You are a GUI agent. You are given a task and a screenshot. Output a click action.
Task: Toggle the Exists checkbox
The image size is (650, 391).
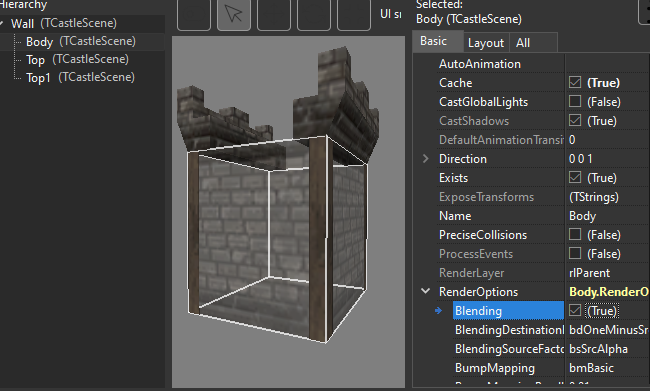click(x=575, y=177)
